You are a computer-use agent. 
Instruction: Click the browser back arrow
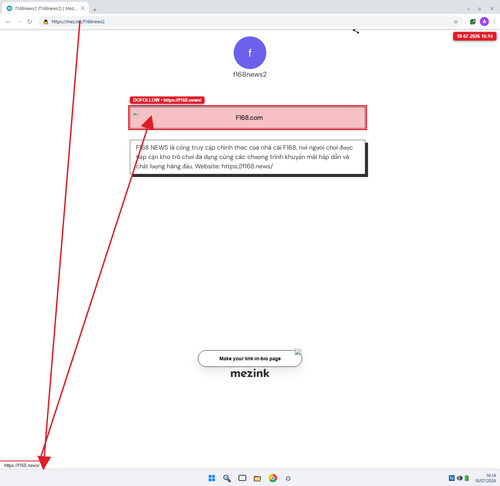tap(8, 22)
